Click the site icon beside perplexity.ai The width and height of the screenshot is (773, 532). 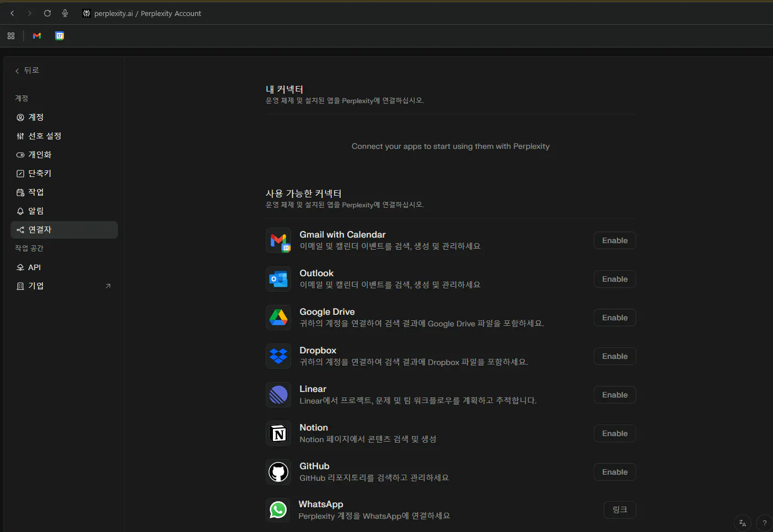[87, 13]
